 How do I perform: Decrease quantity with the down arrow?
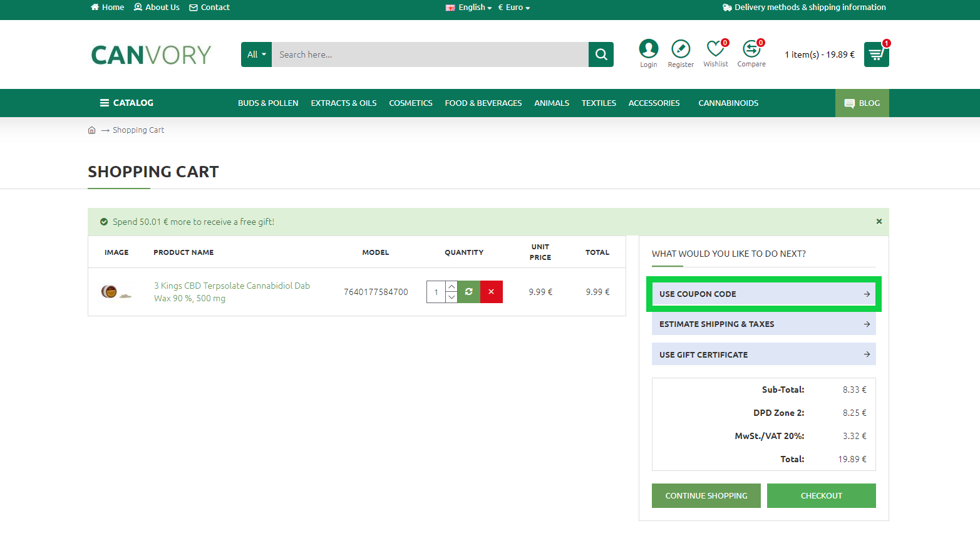451,297
